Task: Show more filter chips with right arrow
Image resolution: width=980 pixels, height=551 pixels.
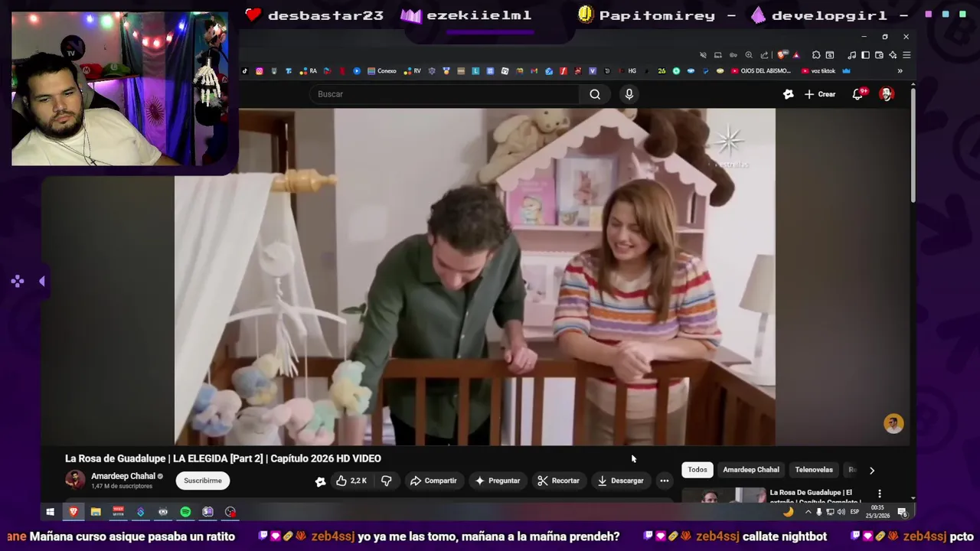Action: [871, 470]
